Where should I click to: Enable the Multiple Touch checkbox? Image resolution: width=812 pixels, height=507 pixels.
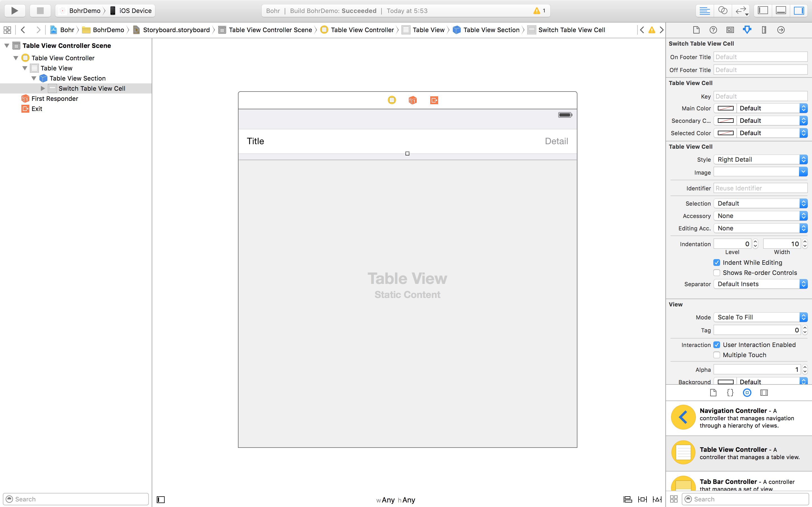point(717,355)
